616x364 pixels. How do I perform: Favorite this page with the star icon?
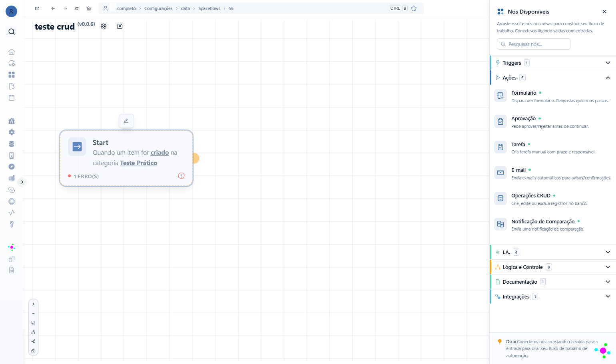click(x=414, y=8)
